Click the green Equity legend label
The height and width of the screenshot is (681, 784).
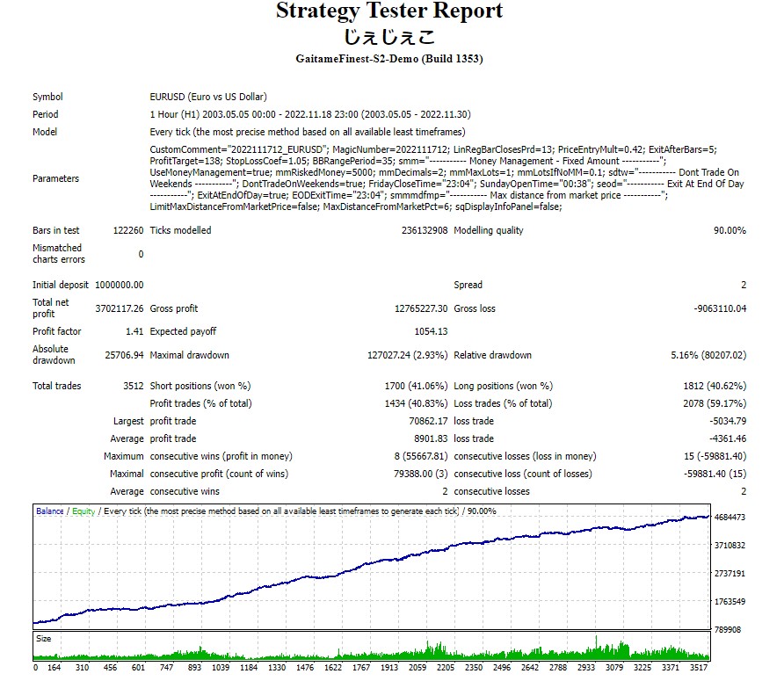83,511
